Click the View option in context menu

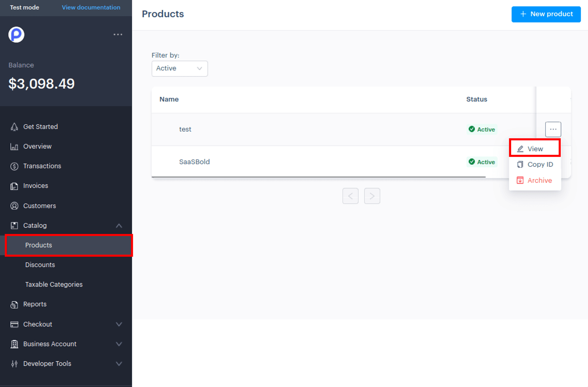(535, 149)
